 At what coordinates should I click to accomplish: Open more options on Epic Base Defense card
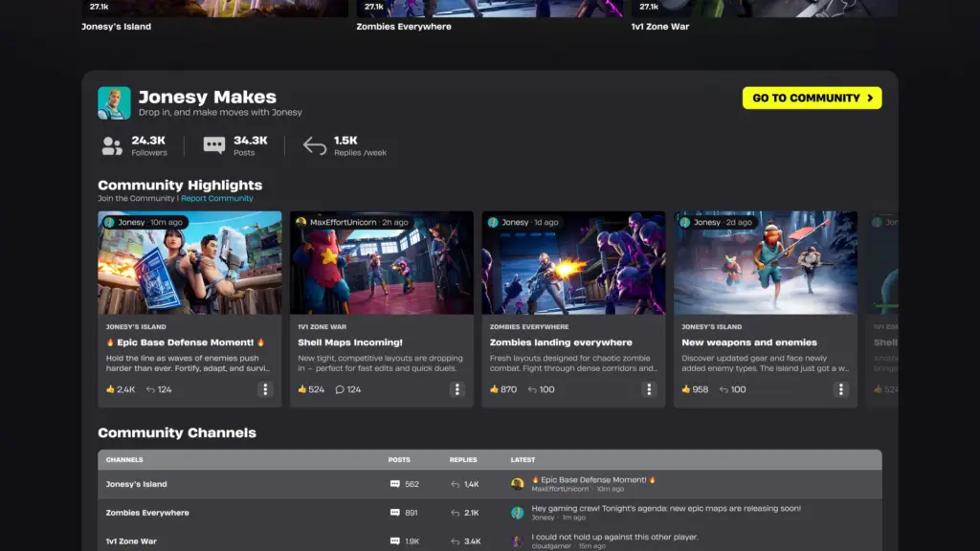[x=265, y=389]
